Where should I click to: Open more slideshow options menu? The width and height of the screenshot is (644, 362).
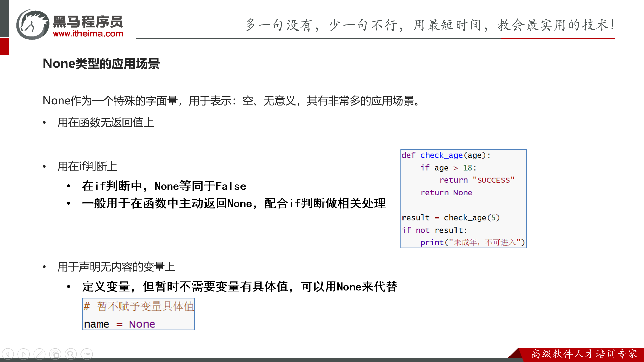[87, 354]
